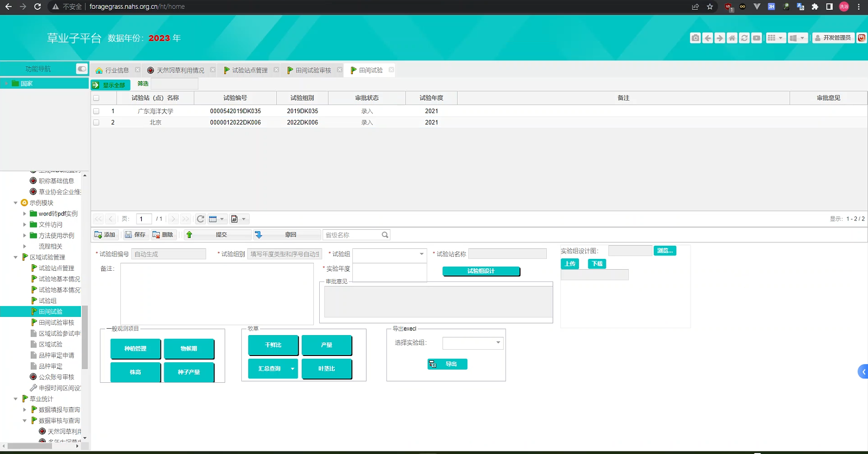Screen dimensions: 868x454
Task: Click the back arrow icon in header toolbar
Action: tap(708, 38)
